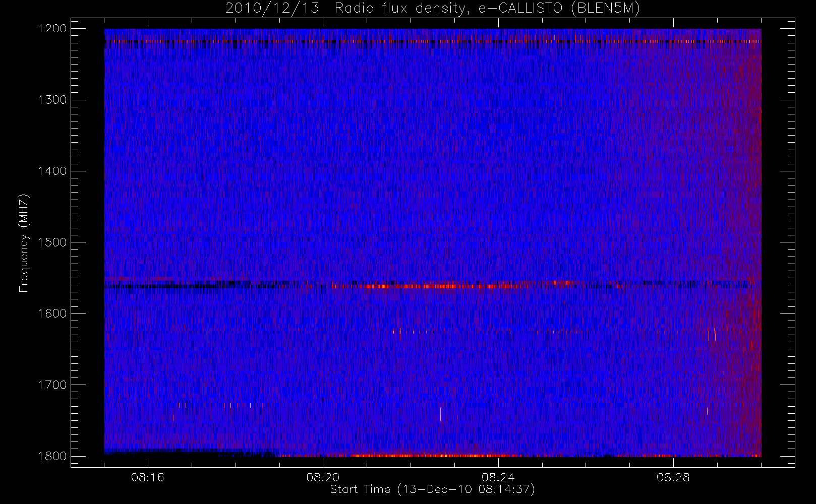Click the orange interference line near 1220 MHz

click(x=433, y=41)
